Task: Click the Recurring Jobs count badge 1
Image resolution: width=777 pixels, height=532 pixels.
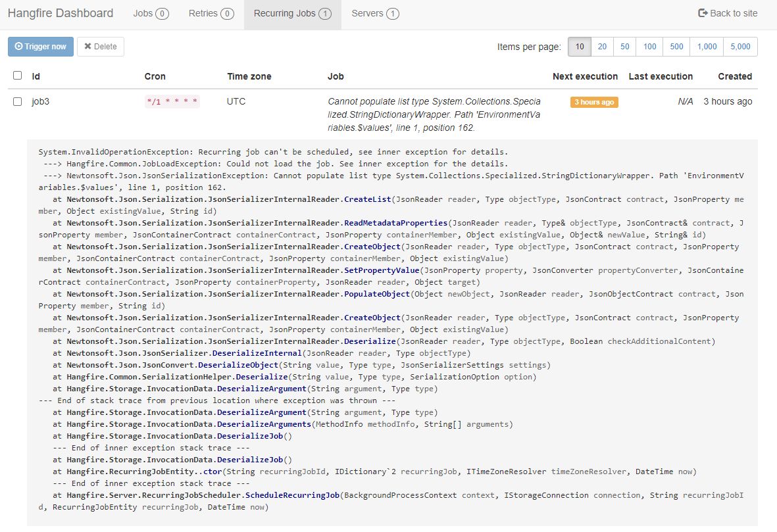Action: [x=325, y=14]
